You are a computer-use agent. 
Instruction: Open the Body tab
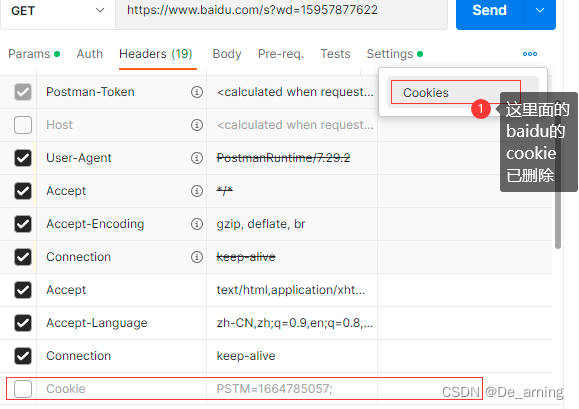[227, 54]
